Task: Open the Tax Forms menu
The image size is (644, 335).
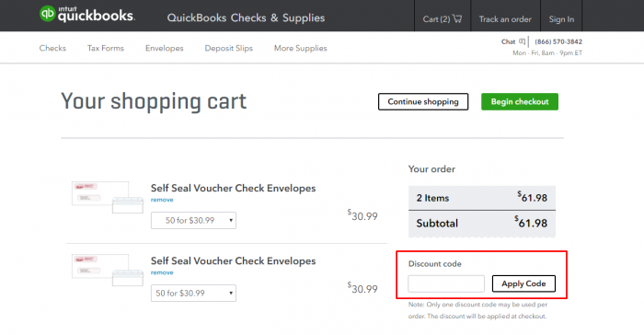Action: coord(106,48)
